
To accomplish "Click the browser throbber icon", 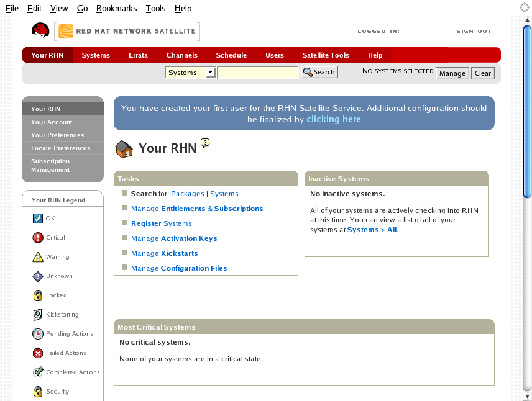I will tap(525, 7).
